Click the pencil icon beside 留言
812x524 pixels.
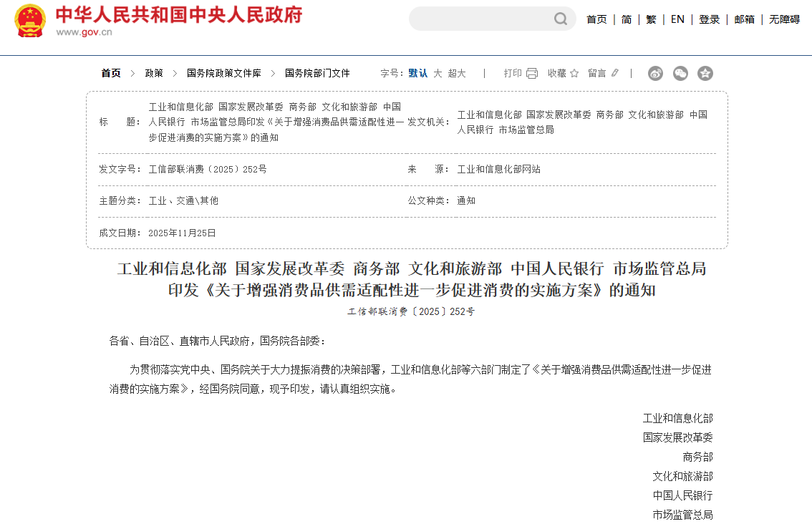pyautogui.click(x=614, y=73)
